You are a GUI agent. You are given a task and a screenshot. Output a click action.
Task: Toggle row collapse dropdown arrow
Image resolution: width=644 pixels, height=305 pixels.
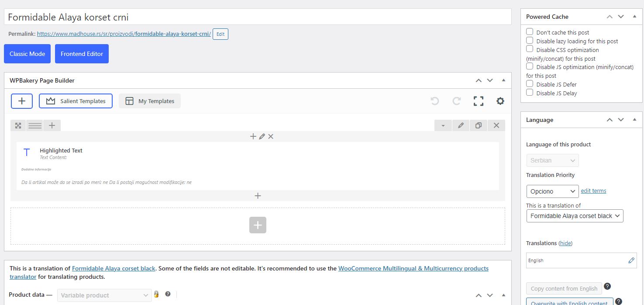coord(443,125)
